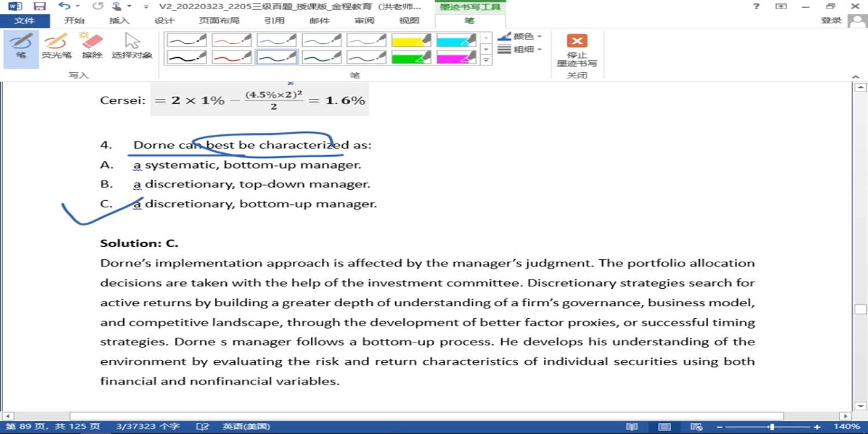Expand the pen styles gallery more arrow

point(487,60)
